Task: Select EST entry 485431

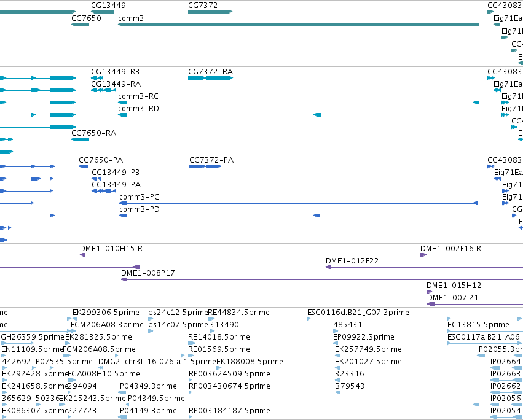Action: [348, 325]
